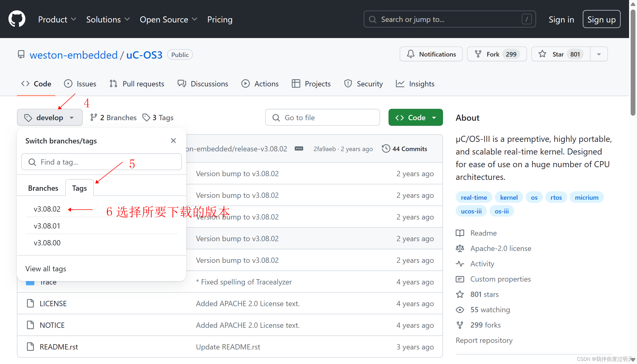Click the commit message ellipsis icon
Screen dimensions: 637x364
299,149
